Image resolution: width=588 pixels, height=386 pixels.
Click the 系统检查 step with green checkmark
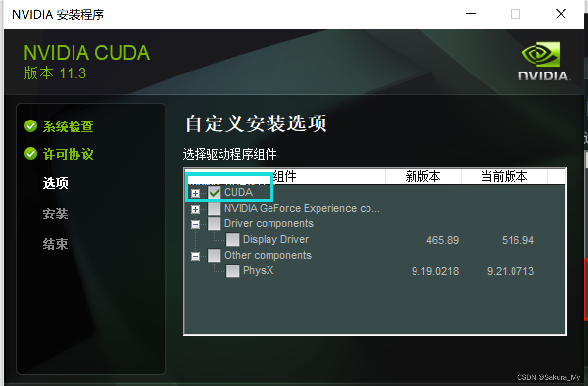59,126
